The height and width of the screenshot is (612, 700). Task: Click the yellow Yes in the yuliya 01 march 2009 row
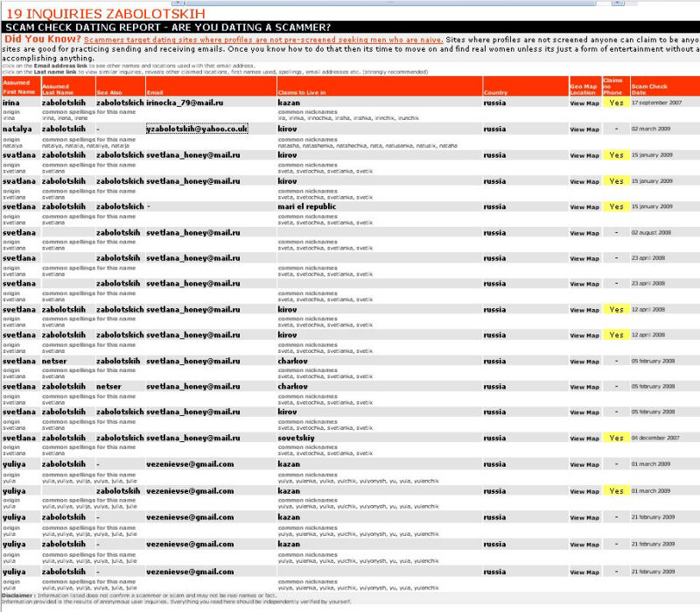[616, 491]
